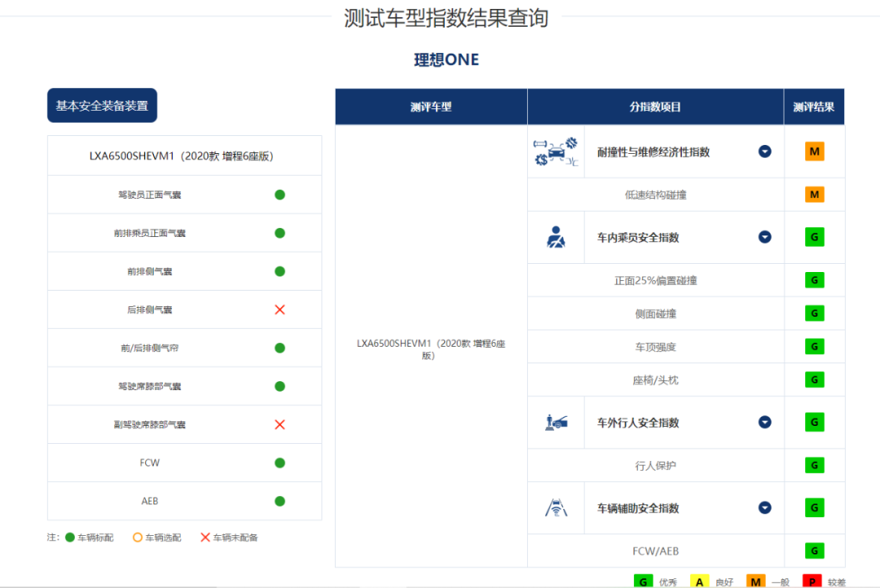Collapse the 车辆辅助安全指数 section arrow
The width and height of the screenshot is (880, 588).
[764, 507]
